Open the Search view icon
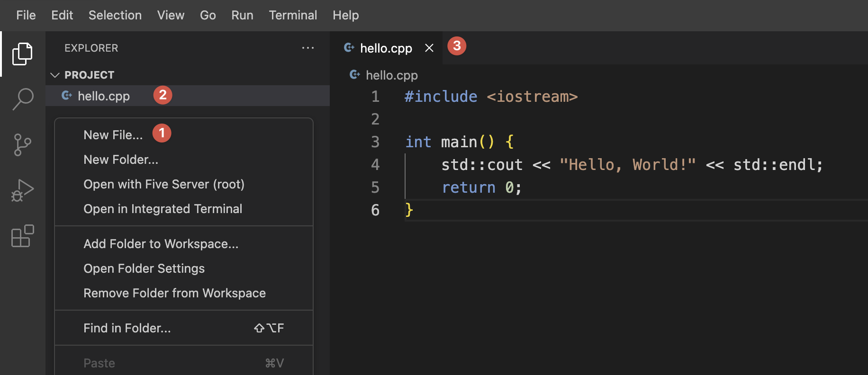 [22, 99]
